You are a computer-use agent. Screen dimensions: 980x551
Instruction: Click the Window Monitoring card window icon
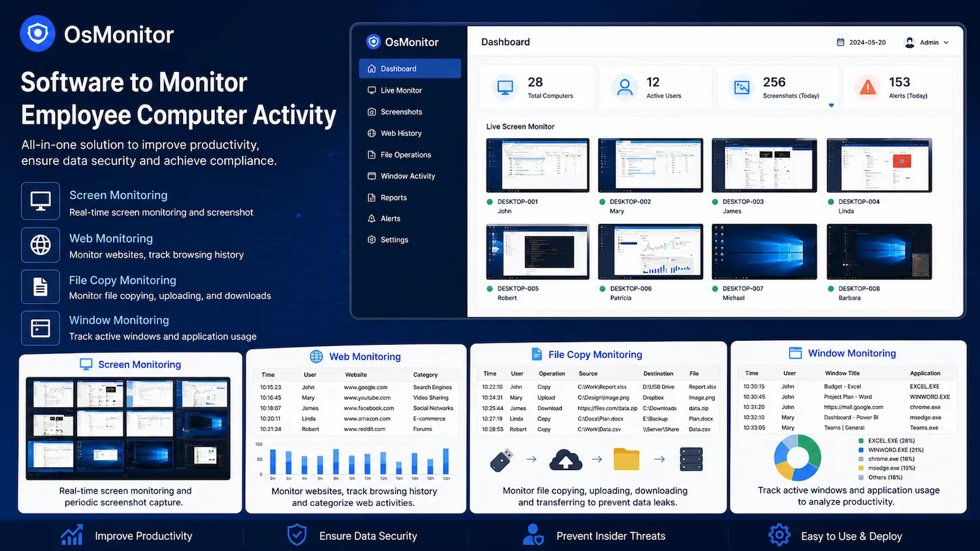[x=795, y=353]
